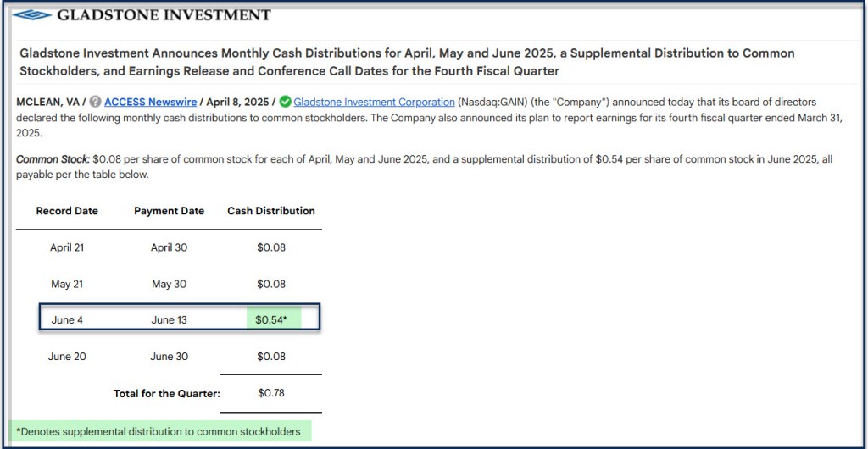Click the $0.78 quarter total value
This screenshot has height=449, width=868.
click(271, 393)
